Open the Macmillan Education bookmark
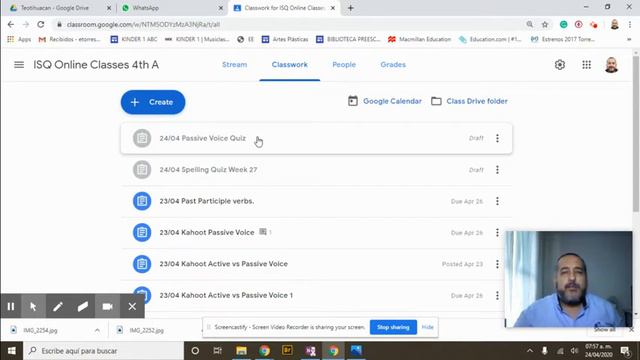 point(420,40)
